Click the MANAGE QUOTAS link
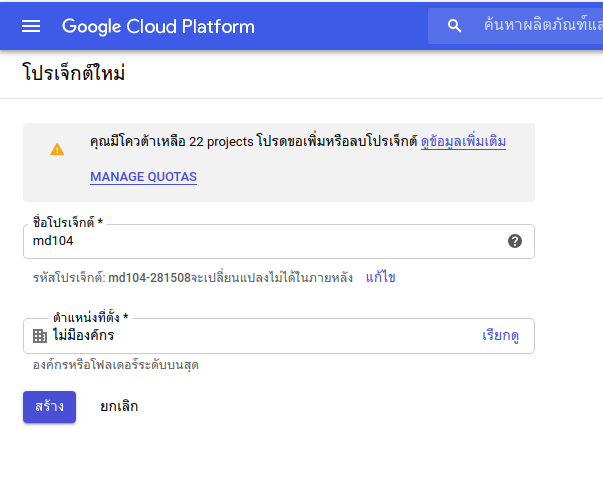 [143, 177]
